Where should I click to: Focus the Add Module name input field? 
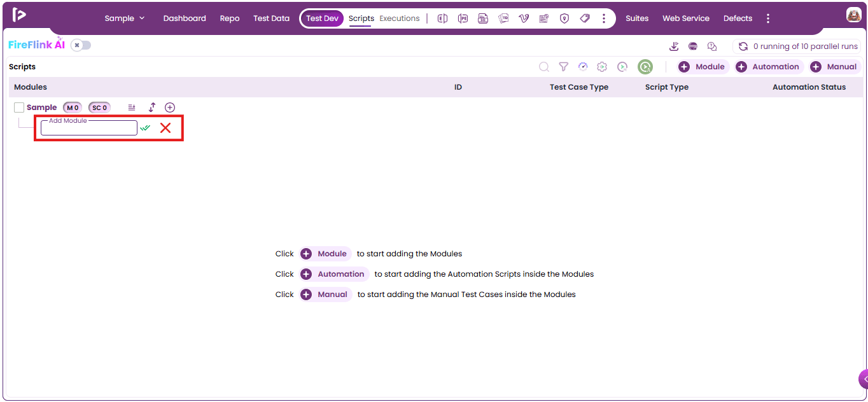pyautogui.click(x=89, y=128)
